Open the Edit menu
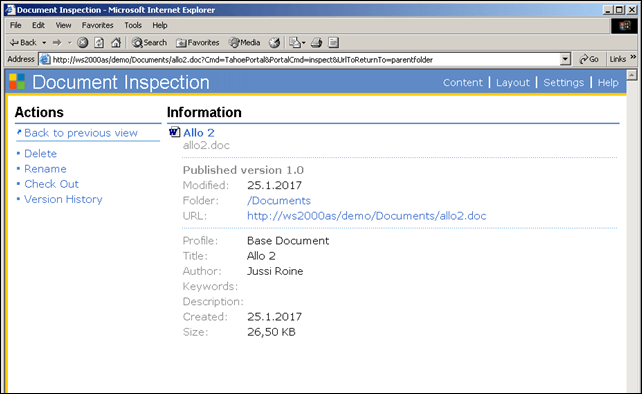Image resolution: width=642 pixels, height=394 pixels. [38, 25]
